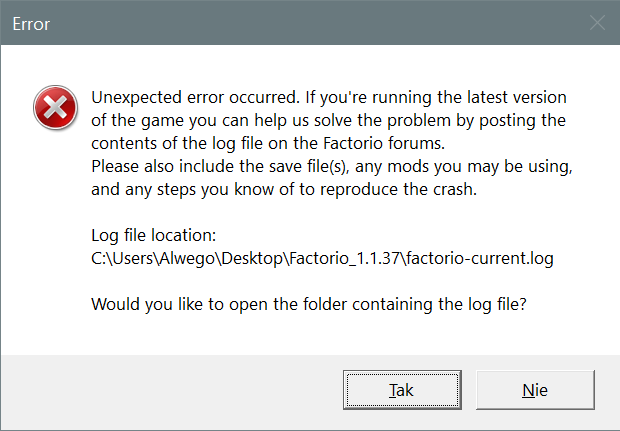Viewport: 620px width, 431px height.
Task: Click the red error cross icon
Action: [x=52, y=107]
